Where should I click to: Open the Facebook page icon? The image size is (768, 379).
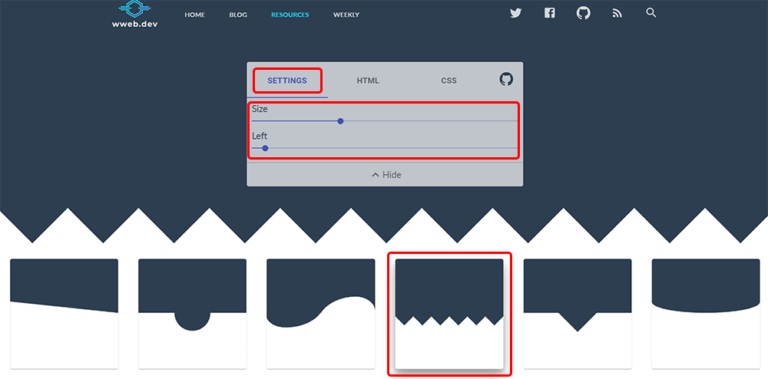550,13
